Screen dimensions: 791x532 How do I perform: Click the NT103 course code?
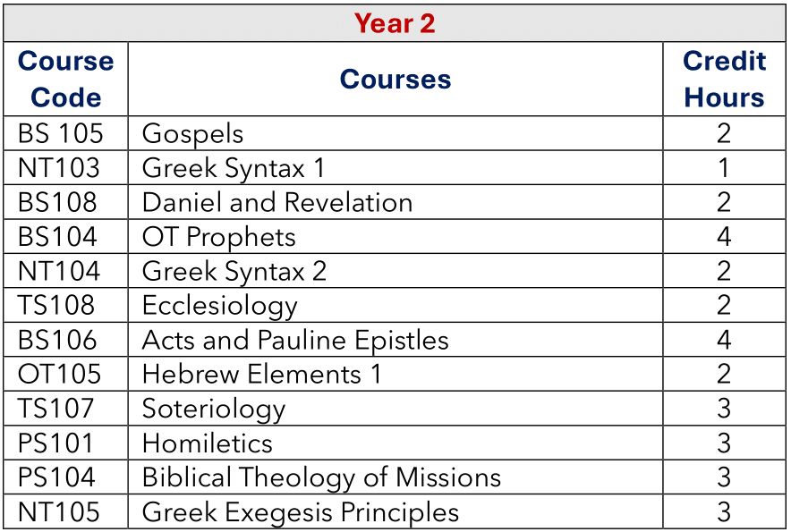pyautogui.click(x=59, y=168)
